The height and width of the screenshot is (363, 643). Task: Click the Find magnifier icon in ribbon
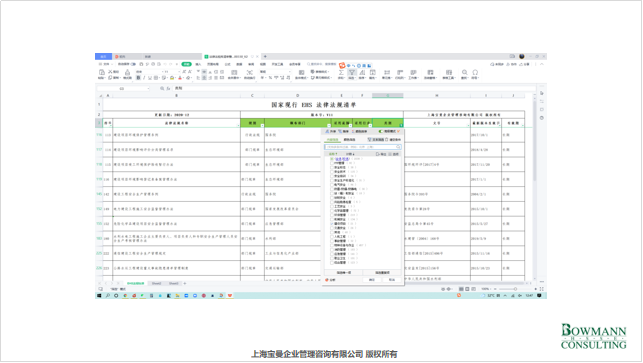coord(465,72)
